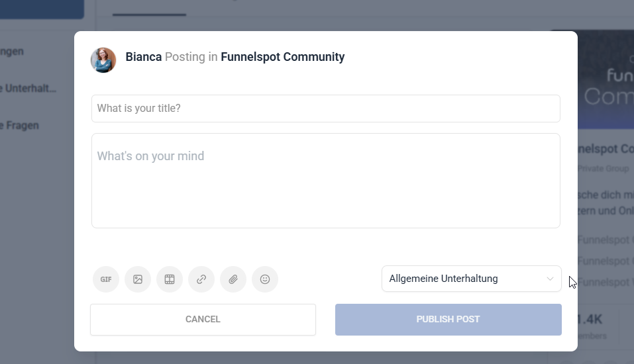Viewport: 634px width, 364px height.
Task: Add an image to the post
Action: click(138, 279)
